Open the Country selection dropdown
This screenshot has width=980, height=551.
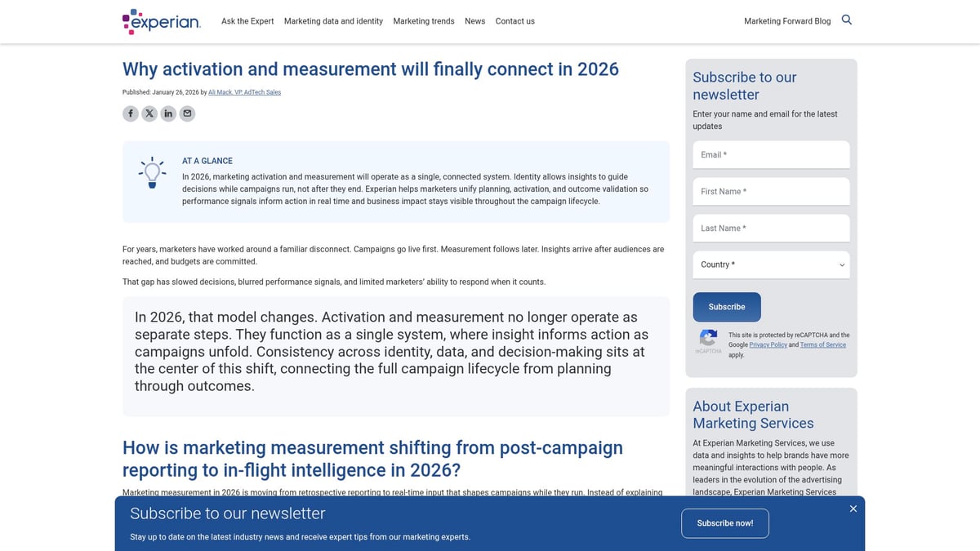770,264
